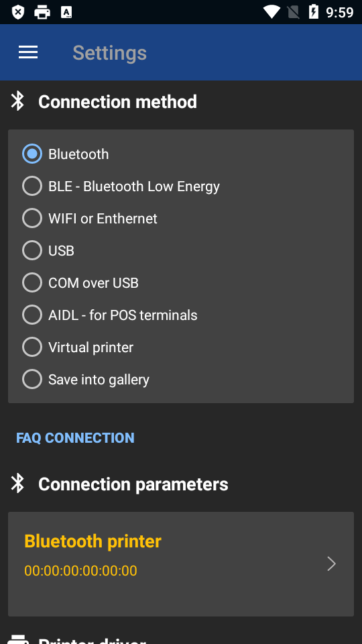The image size is (362, 644).
Task: Tap the battery charging icon in the status bar
Action: (x=314, y=12)
